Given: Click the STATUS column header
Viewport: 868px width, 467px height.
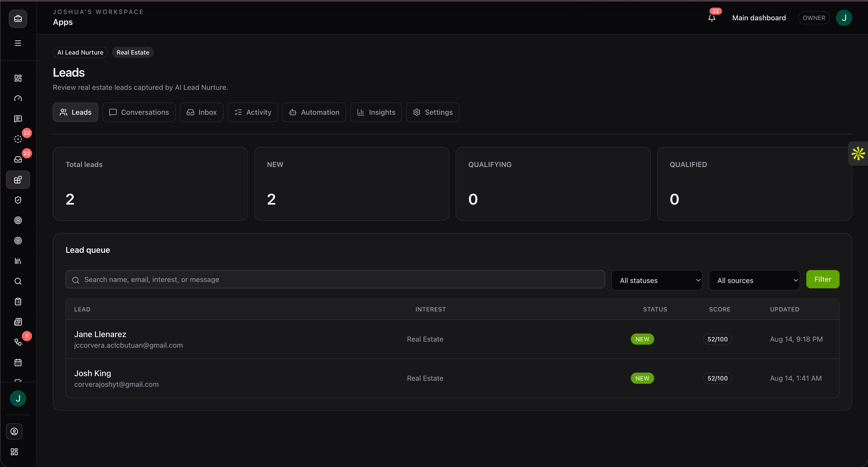Looking at the screenshot, I should tap(655, 309).
